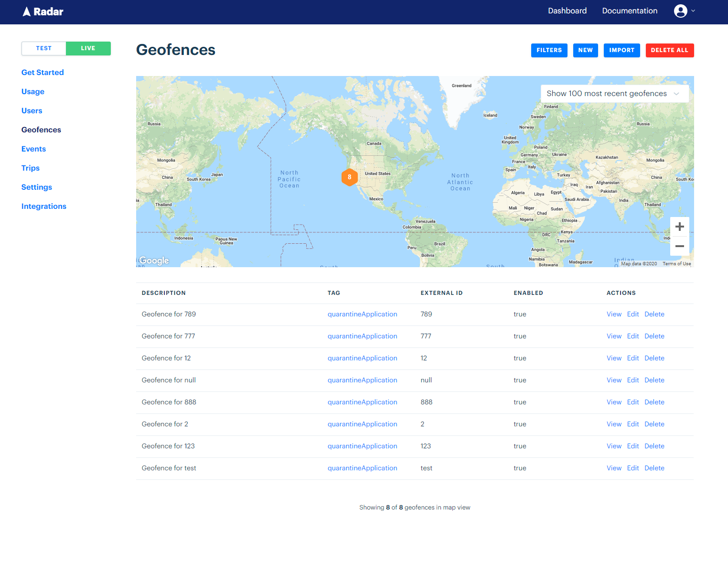Viewport: 728px width, 564px height.
Task: Edit the Geofence for 789
Action: pyautogui.click(x=633, y=314)
